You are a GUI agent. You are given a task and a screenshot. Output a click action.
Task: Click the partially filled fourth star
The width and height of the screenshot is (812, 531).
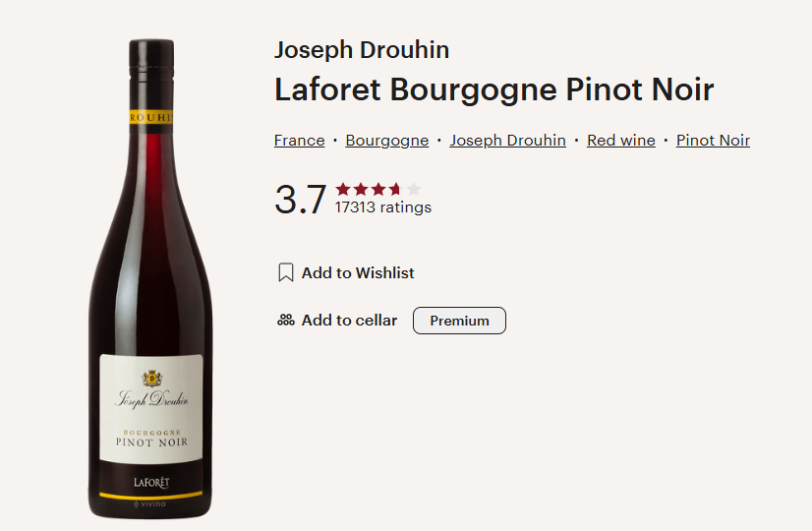tap(396, 189)
